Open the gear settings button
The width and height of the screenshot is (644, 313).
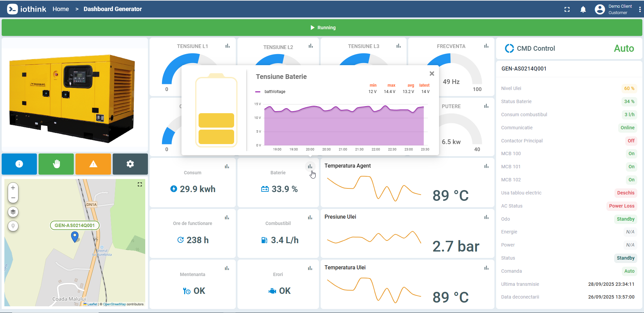130,164
